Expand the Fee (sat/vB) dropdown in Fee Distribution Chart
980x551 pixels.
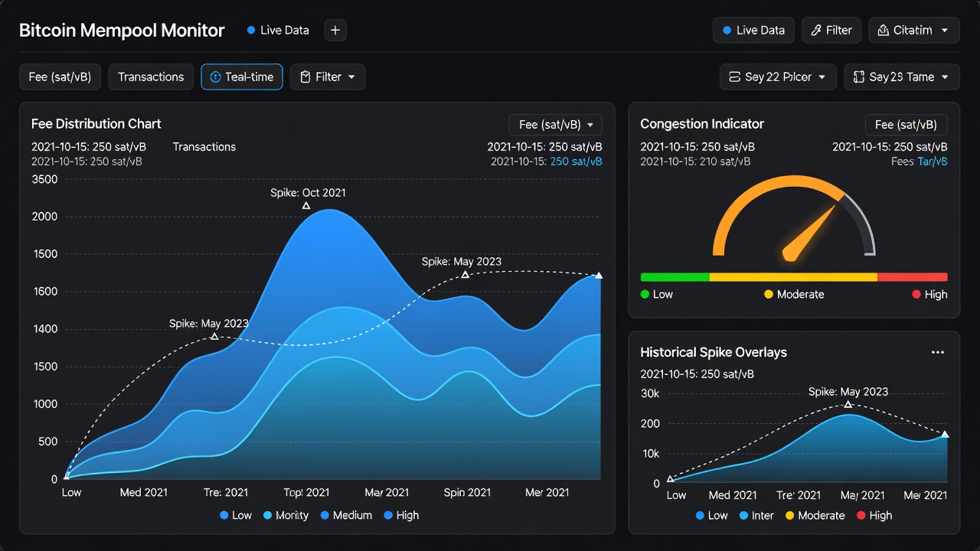pos(556,125)
